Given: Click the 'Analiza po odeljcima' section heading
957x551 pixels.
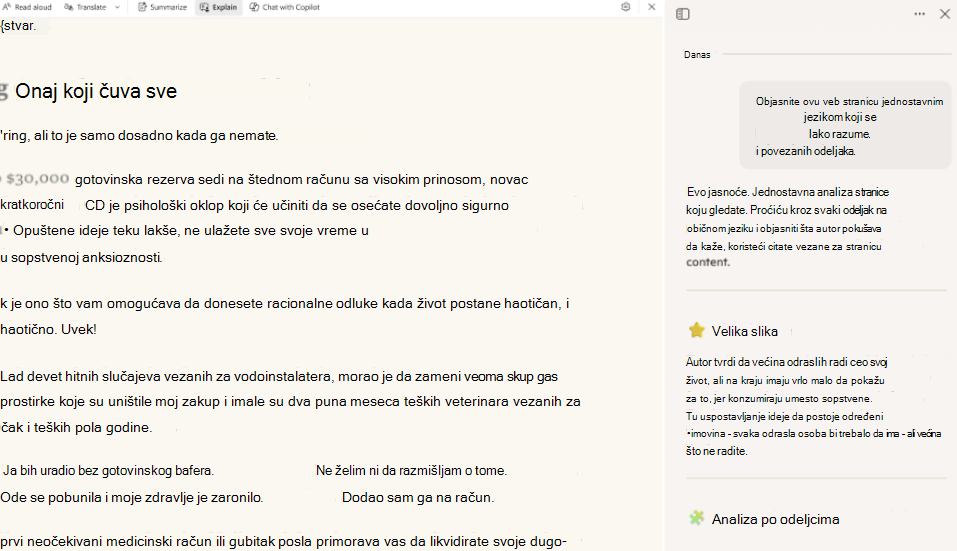Looking at the screenshot, I should pyautogui.click(x=775, y=519).
